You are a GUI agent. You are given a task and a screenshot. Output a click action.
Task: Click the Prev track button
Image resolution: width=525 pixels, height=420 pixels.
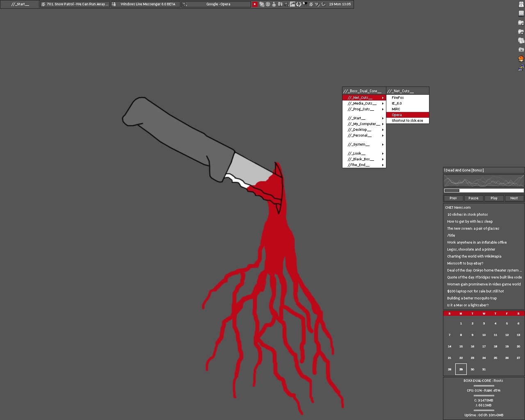pos(453,198)
